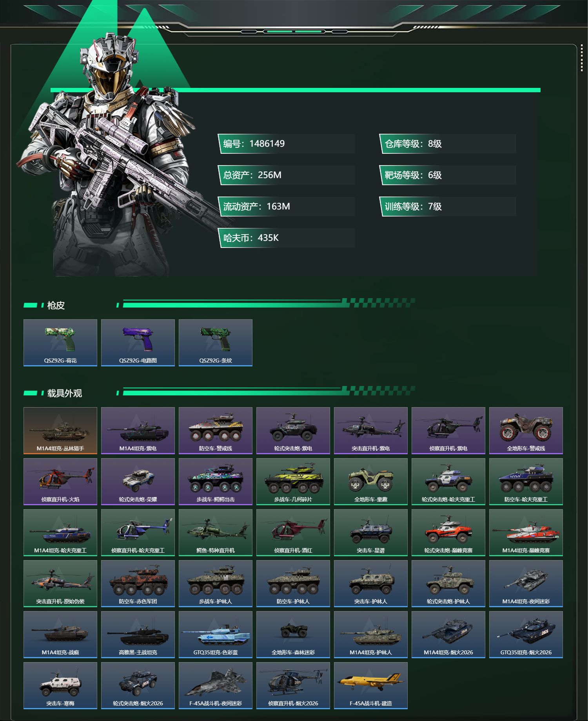Select the QSZ92G-电路图 gun skin
Image resolution: width=588 pixels, height=721 pixels.
138,343
